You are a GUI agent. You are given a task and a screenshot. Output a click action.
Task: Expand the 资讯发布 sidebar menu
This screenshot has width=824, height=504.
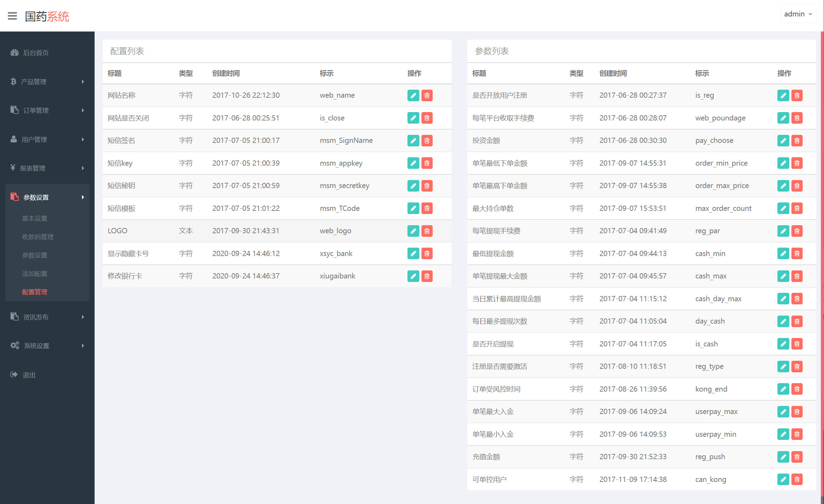point(47,317)
